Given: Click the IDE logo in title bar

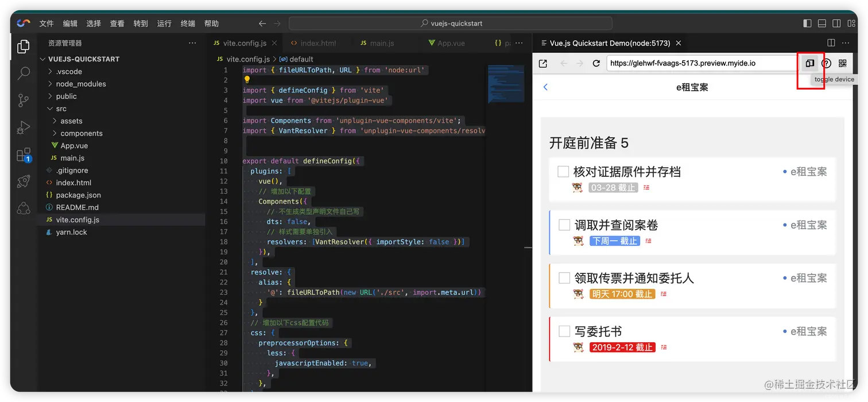Looking at the screenshot, I should [24, 23].
